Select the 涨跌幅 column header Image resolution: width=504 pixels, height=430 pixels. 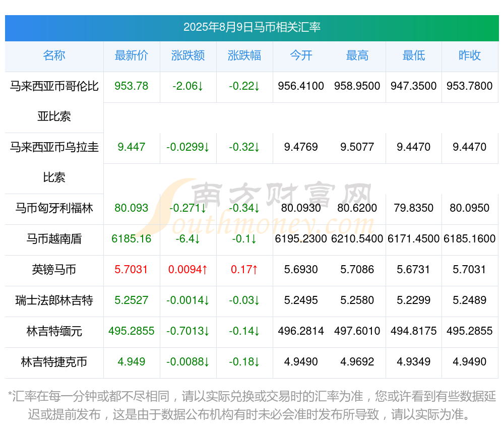244,55
